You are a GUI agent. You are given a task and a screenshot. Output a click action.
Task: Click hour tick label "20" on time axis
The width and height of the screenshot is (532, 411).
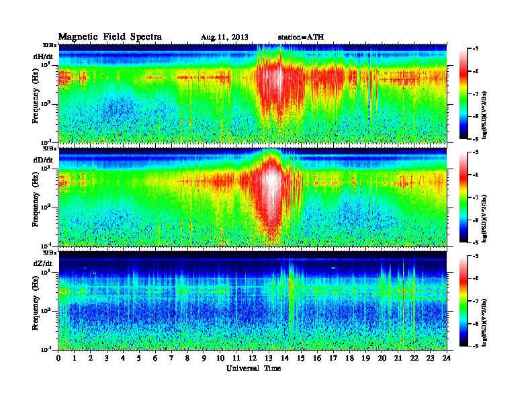tap(382, 358)
